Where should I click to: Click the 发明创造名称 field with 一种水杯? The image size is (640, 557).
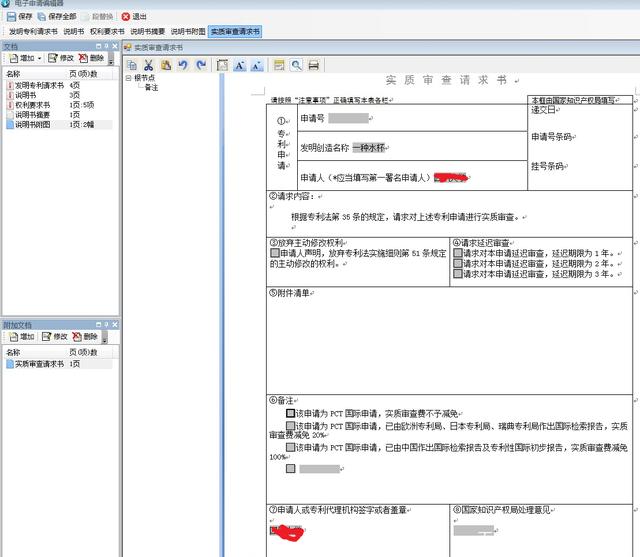click(x=369, y=148)
